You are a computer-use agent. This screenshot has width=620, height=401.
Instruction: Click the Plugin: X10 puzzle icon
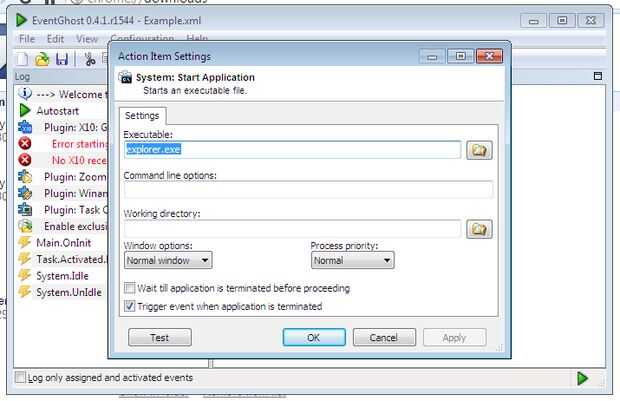pyautogui.click(x=25, y=127)
